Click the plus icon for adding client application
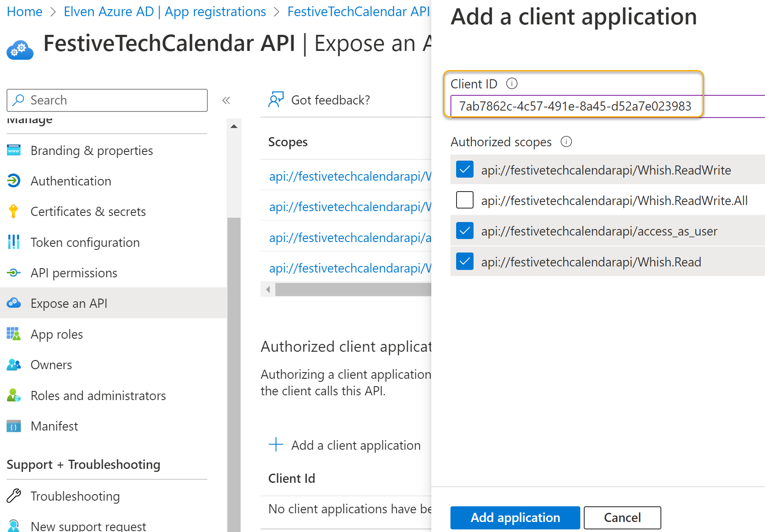This screenshot has width=765, height=532. coord(276,445)
